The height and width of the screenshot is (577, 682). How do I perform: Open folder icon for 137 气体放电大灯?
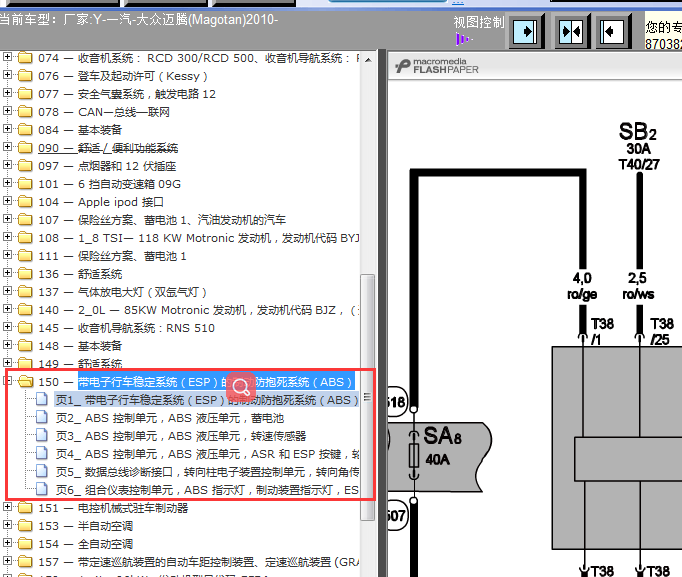[x=25, y=292]
